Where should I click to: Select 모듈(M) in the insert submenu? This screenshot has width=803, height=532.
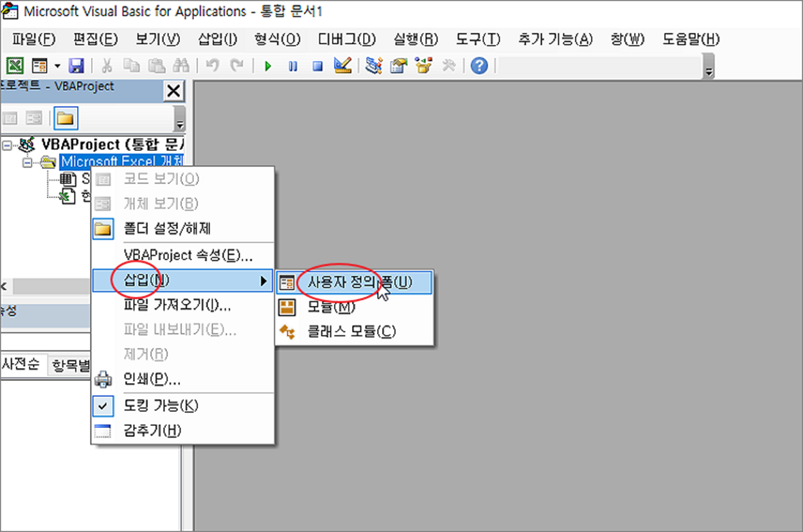tap(354, 307)
